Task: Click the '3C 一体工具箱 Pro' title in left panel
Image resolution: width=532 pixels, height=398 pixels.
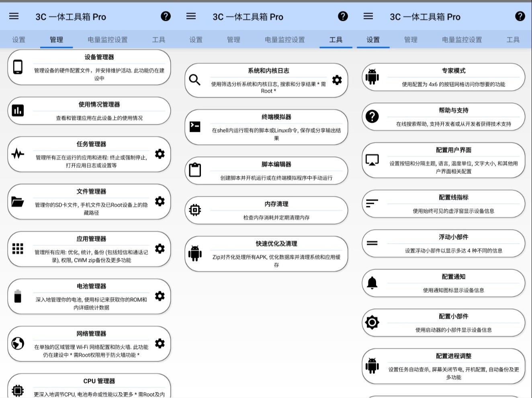Action: pos(71,17)
